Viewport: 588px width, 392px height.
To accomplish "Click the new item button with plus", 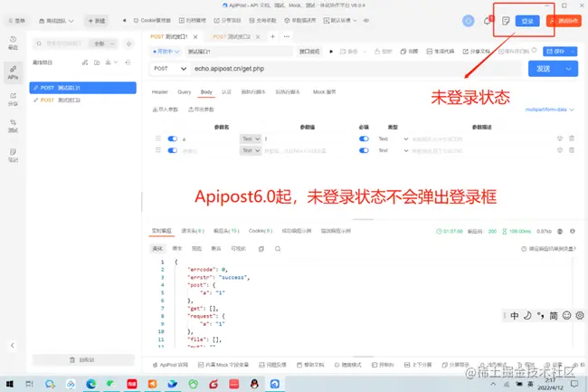I will pos(97,21).
